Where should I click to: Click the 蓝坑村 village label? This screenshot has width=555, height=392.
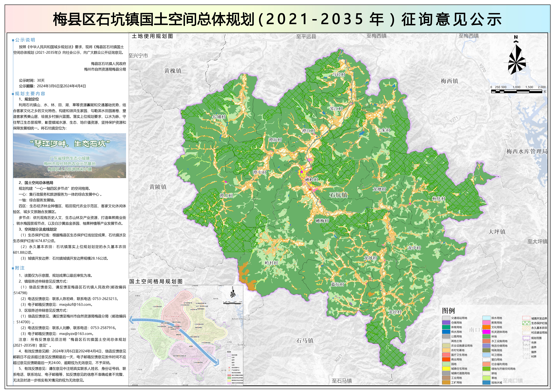click(x=337, y=284)
